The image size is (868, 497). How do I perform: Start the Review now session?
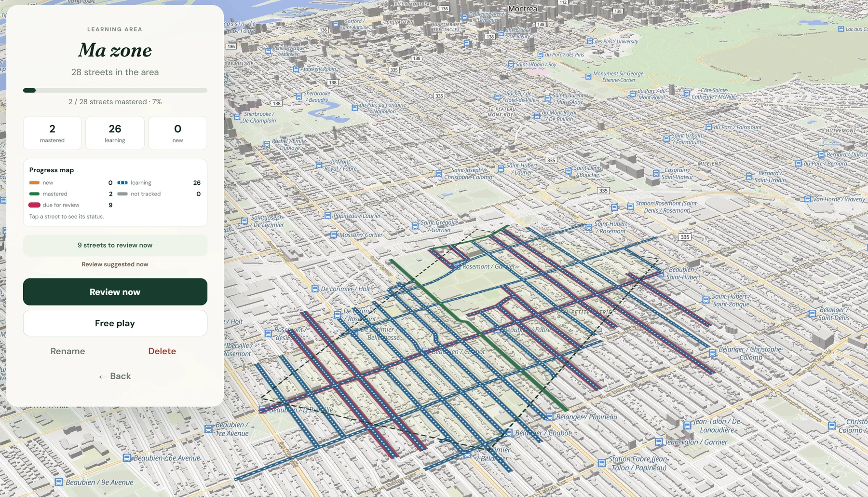tap(115, 292)
